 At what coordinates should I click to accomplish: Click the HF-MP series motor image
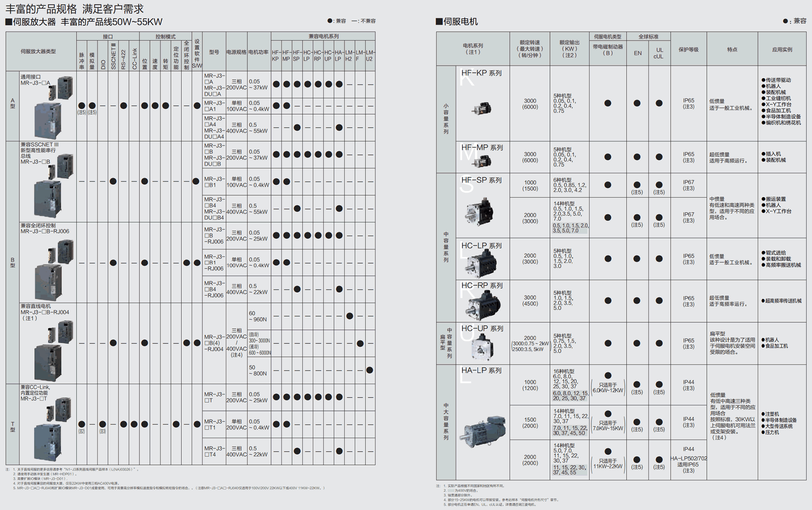point(483,161)
